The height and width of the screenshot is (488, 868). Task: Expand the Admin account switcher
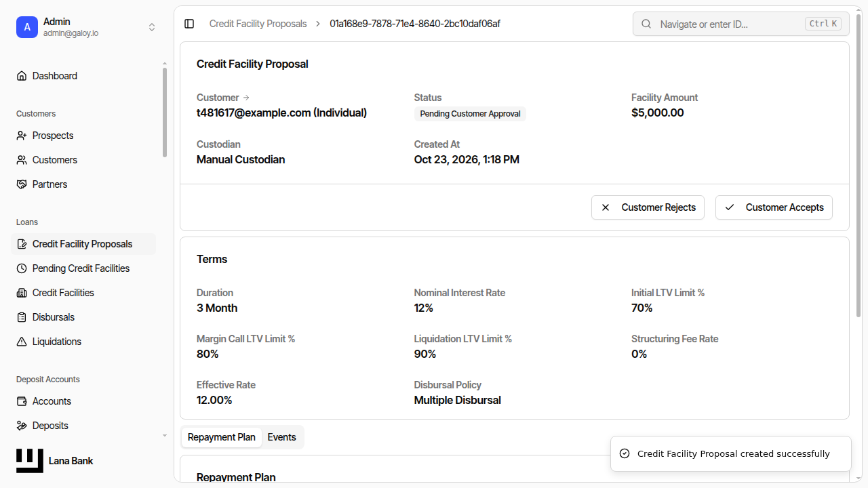[152, 27]
